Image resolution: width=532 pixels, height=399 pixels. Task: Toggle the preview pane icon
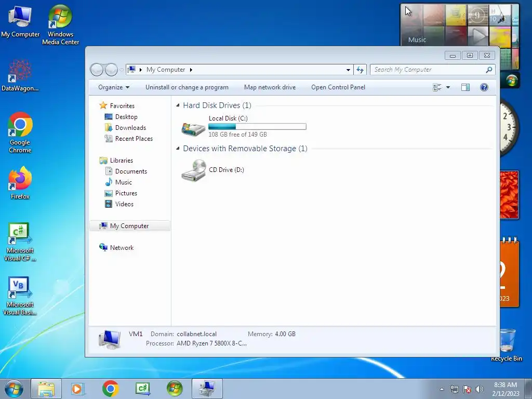point(465,87)
